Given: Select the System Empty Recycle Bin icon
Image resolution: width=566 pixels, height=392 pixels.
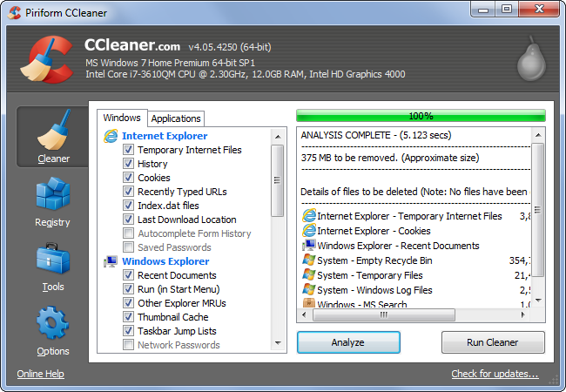Looking at the screenshot, I should pos(309,260).
